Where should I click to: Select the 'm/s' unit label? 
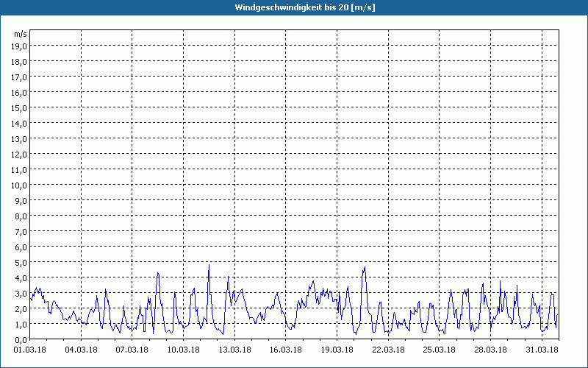pyautogui.click(x=21, y=34)
